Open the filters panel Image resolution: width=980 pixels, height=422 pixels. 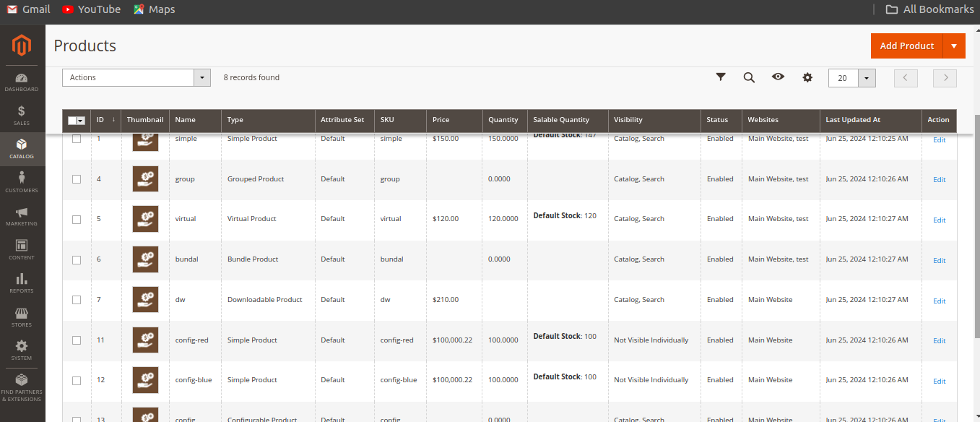tap(720, 77)
